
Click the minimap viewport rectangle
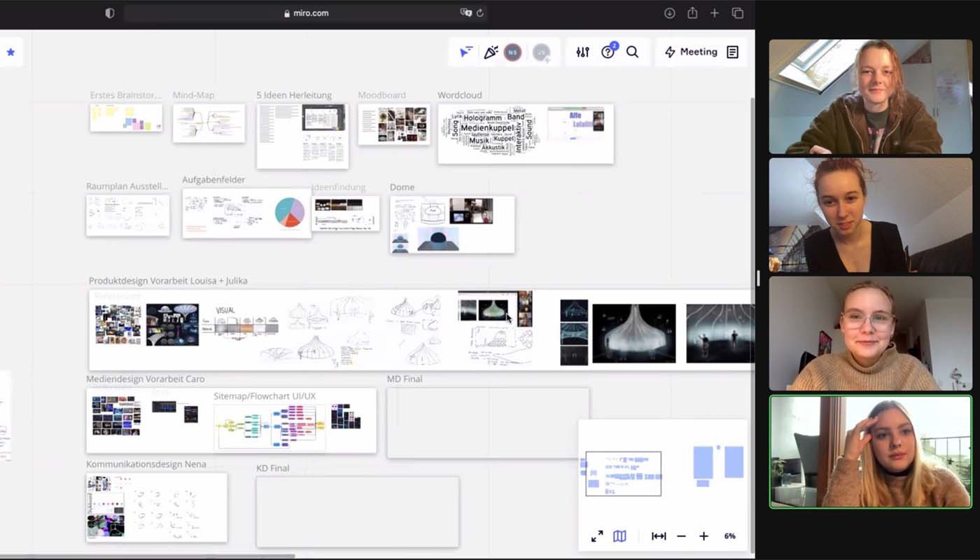(623, 474)
